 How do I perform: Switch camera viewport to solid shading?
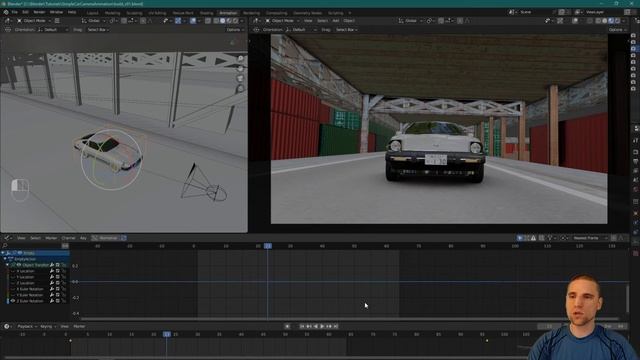(x=604, y=20)
